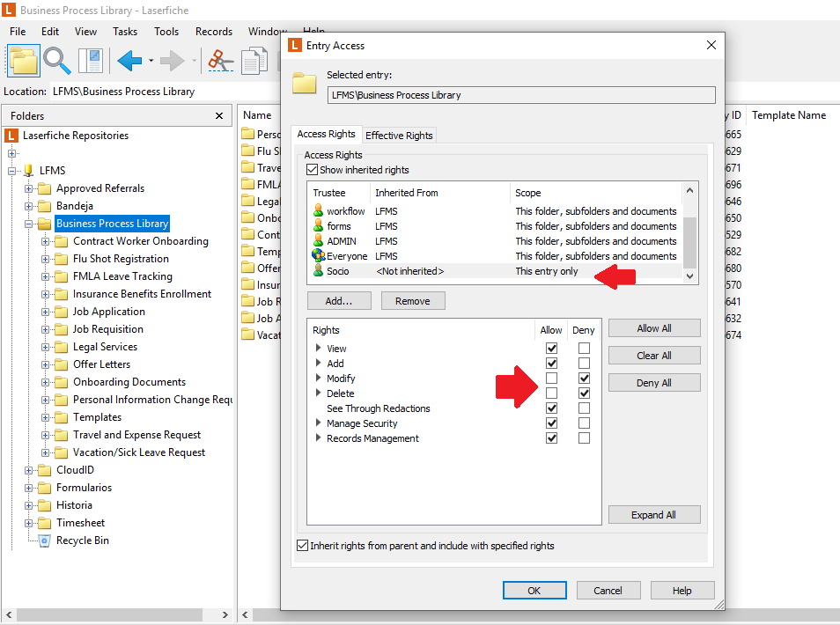Expand the Job Application folder node
The image size is (840, 625).
tap(46, 312)
